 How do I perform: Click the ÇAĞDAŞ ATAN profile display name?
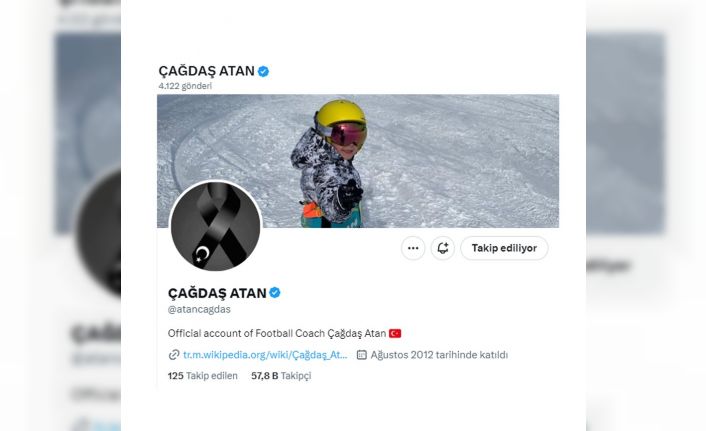click(217, 293)
